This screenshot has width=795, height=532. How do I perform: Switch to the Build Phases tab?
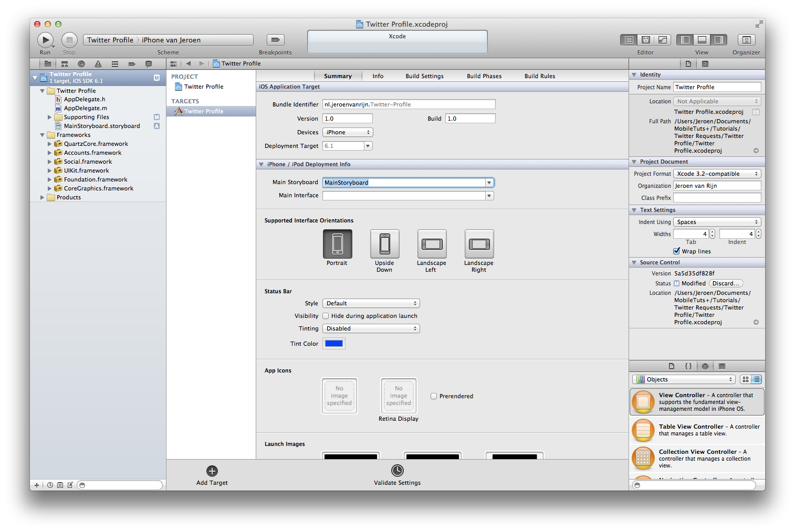[x=484, y=76]
